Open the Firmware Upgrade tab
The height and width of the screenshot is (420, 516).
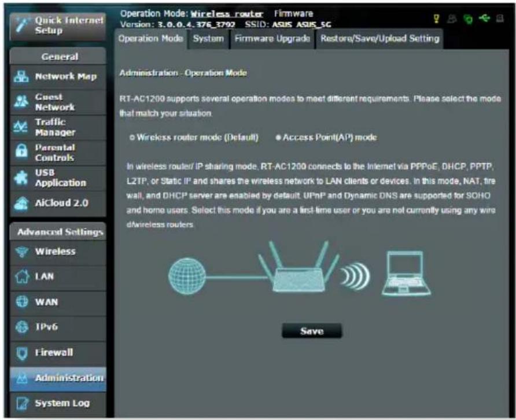click(272, 39)
